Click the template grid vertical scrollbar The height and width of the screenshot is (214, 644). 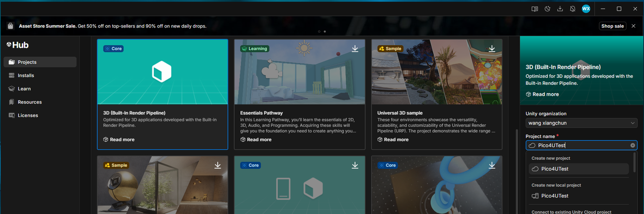coord(516,171)
